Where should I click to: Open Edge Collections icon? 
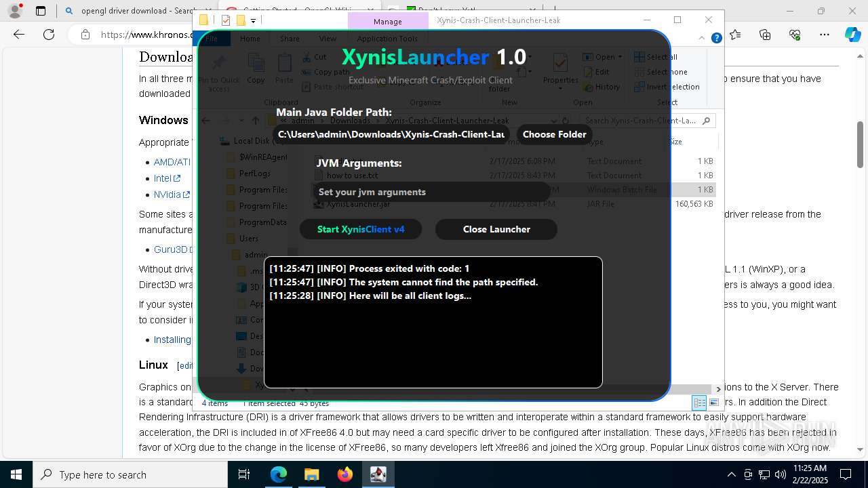(x=765, y=35)
